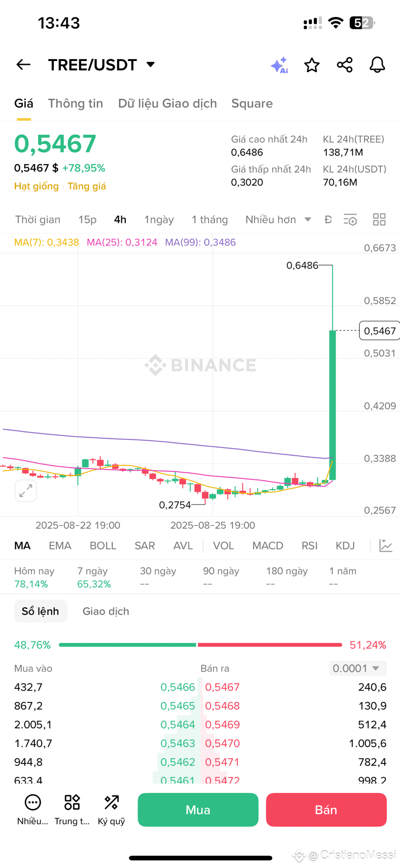Viewport: 400px width, 868px height.
Task: Go back using the left arrow
Action: tap(23, 64)
